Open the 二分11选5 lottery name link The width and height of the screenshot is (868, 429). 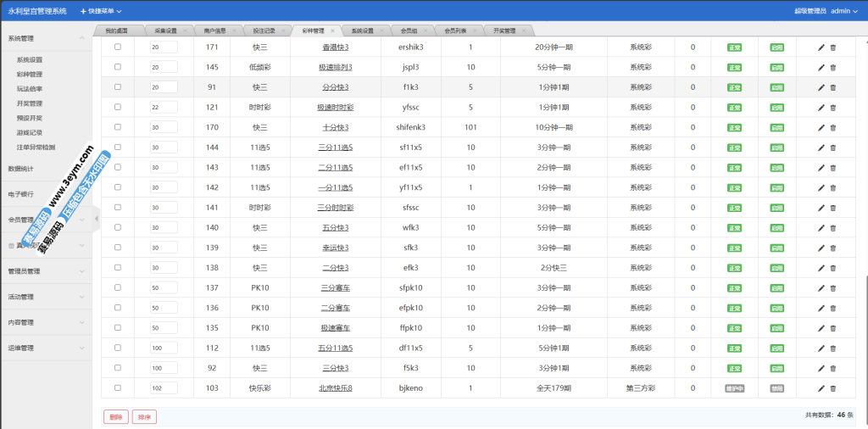335,168
